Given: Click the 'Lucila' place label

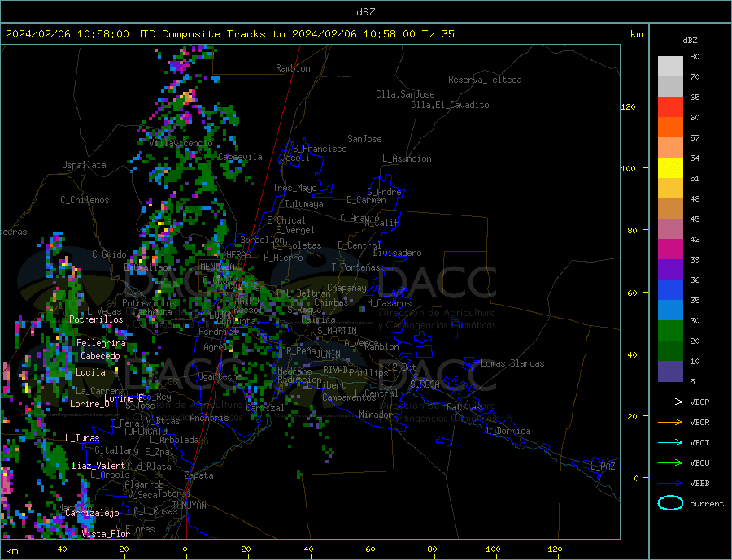Looking at the screenshot, I should (90, 372).
